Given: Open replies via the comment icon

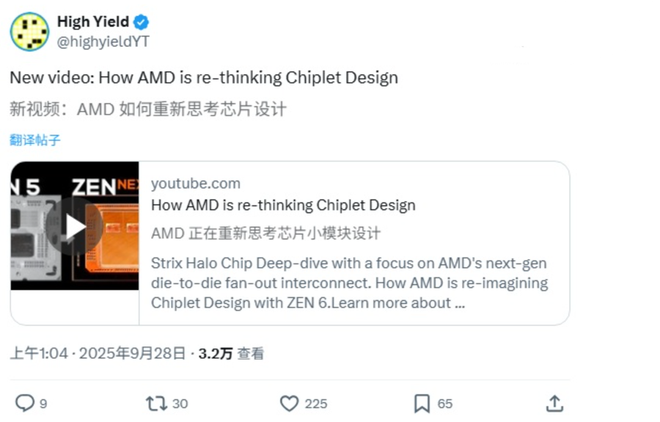Looking at the screenshot, I should (x=25, y=403).
